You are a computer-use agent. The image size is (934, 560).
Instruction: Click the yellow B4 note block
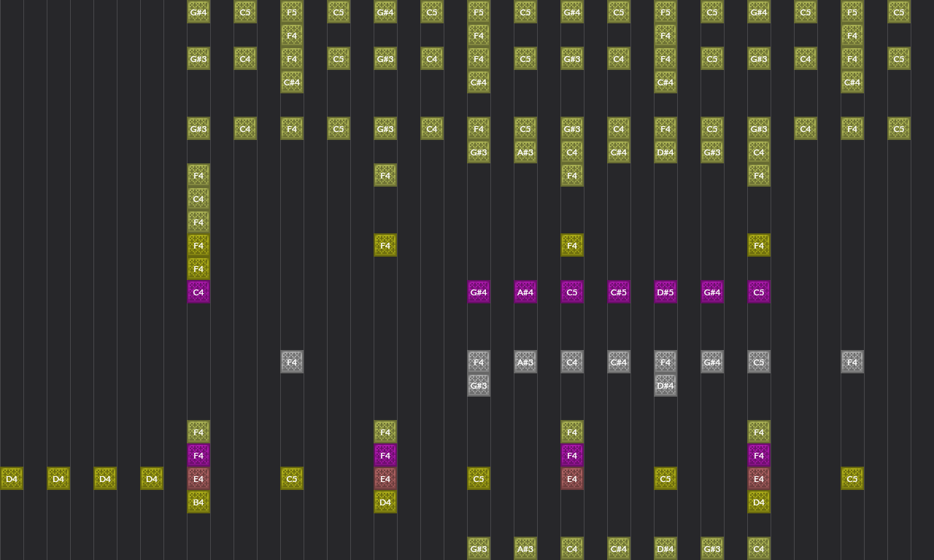[198, 502]
